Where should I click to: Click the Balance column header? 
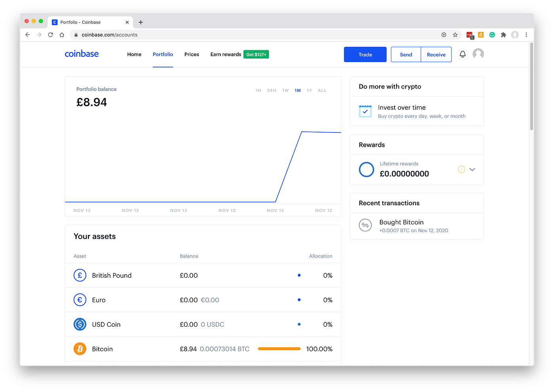pos(189,256)
